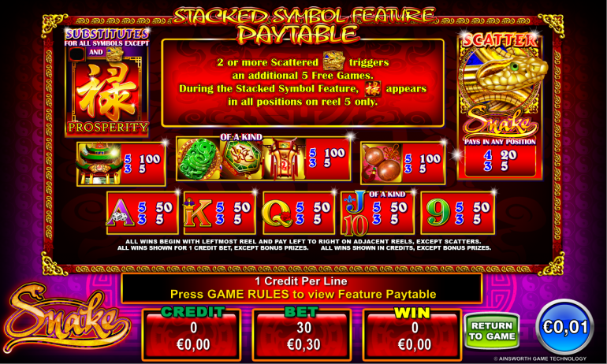607x364 pixels.
Task: Click the Q card symbol with rose
Action: (x=277, y=214)
